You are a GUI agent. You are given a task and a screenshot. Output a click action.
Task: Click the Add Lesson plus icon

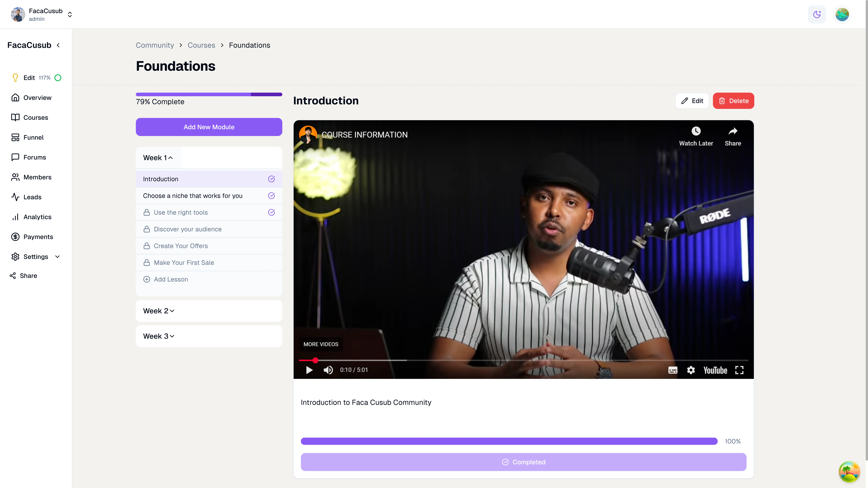pos(147,279)
